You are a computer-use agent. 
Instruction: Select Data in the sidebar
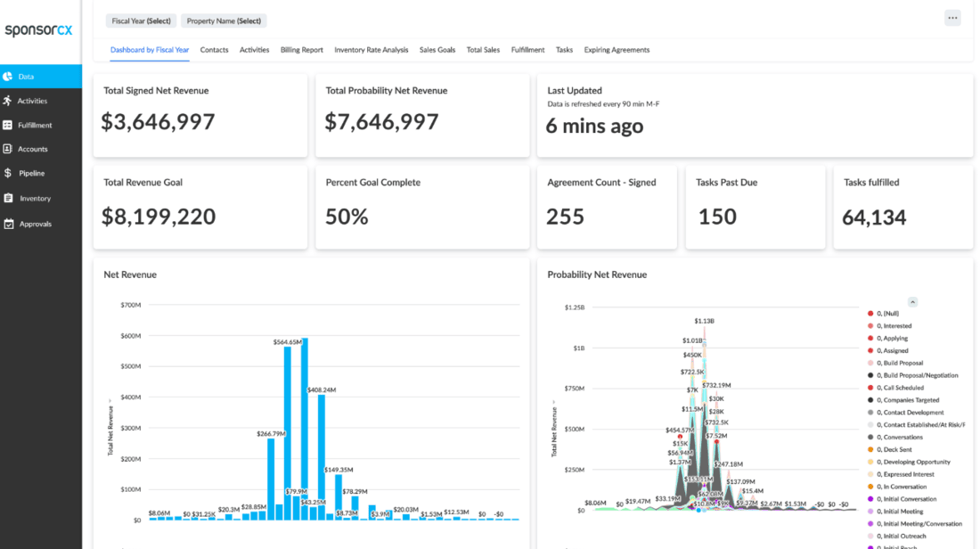click(41, 77)
